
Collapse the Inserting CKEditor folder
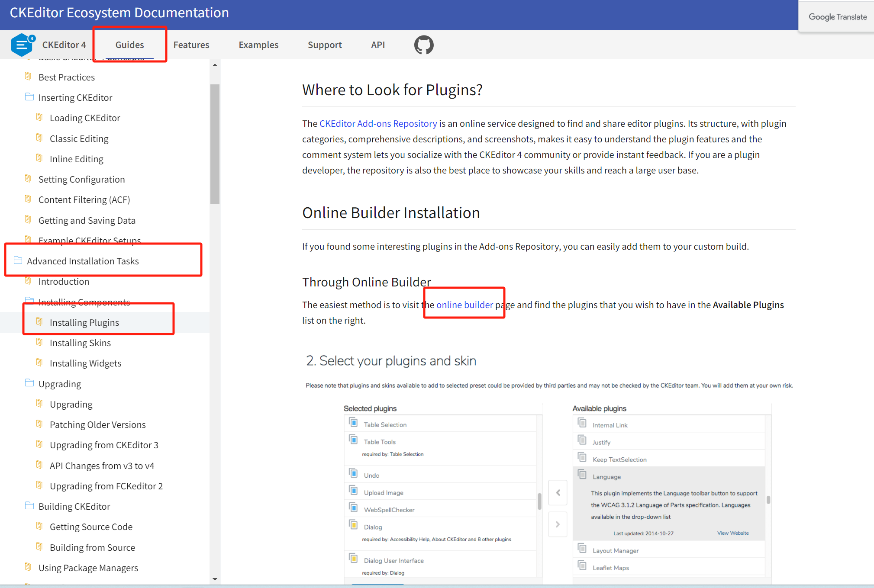29,97
